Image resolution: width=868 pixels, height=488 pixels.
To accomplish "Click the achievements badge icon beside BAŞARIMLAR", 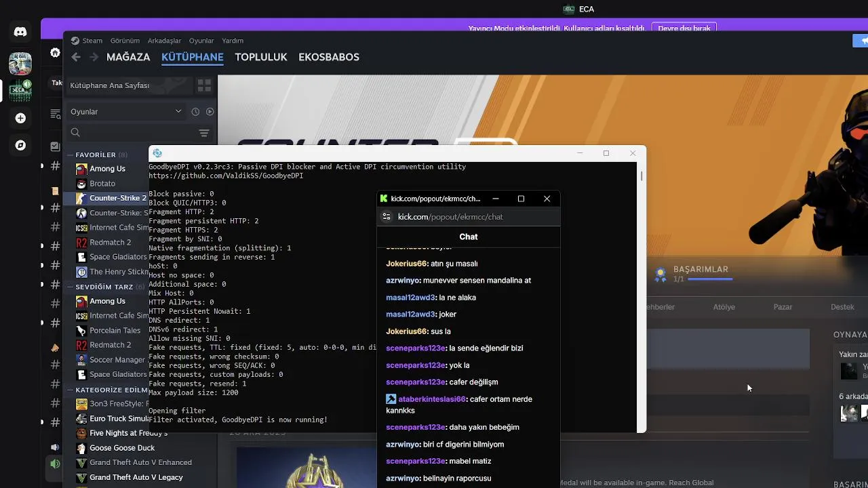I will (x=660, y=274).
